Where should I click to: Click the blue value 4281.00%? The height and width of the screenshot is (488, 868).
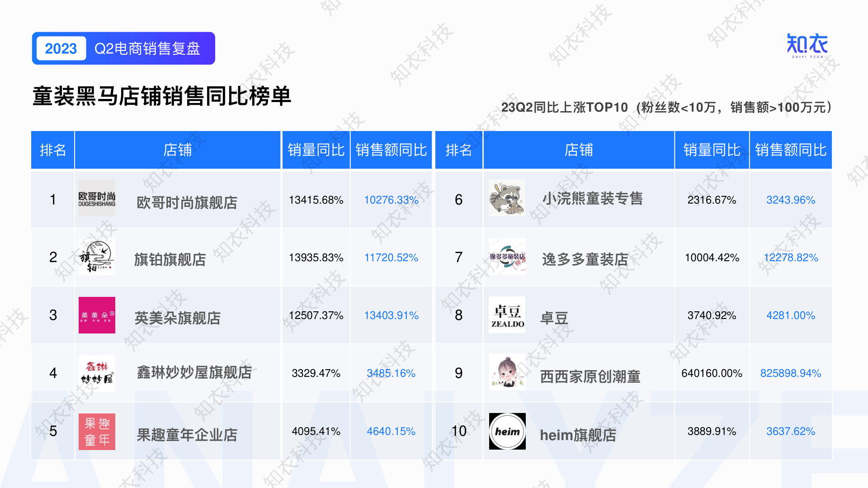click(x=791, y=315)
